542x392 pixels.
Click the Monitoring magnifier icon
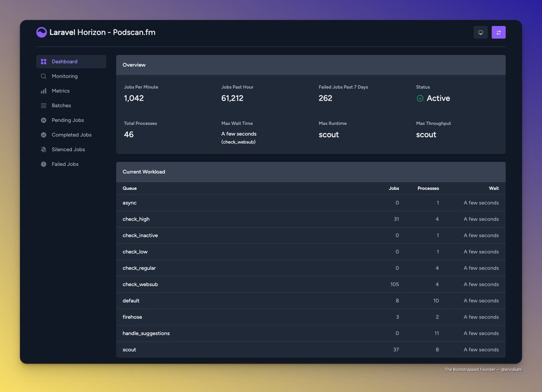coord(44,76)
